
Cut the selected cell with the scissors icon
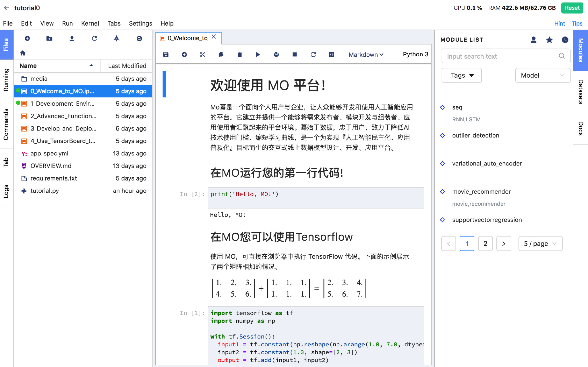pyautogui.click(x=203, y=55)
